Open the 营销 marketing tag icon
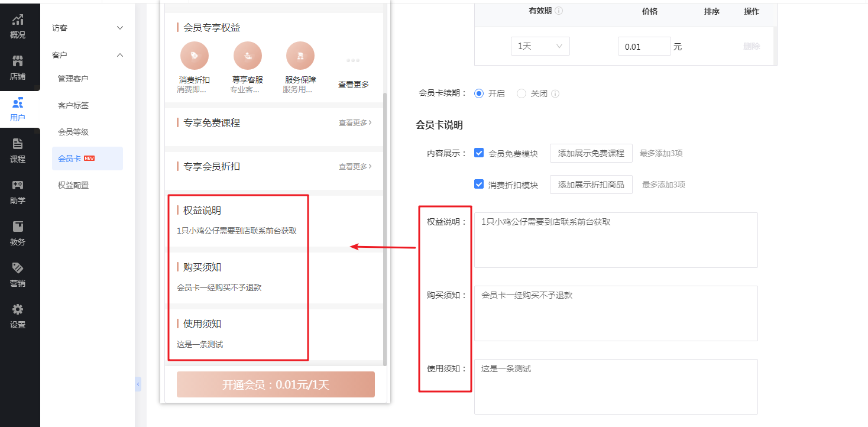The height and width of the screenshot is (427, 868). [x=18, y=268]
